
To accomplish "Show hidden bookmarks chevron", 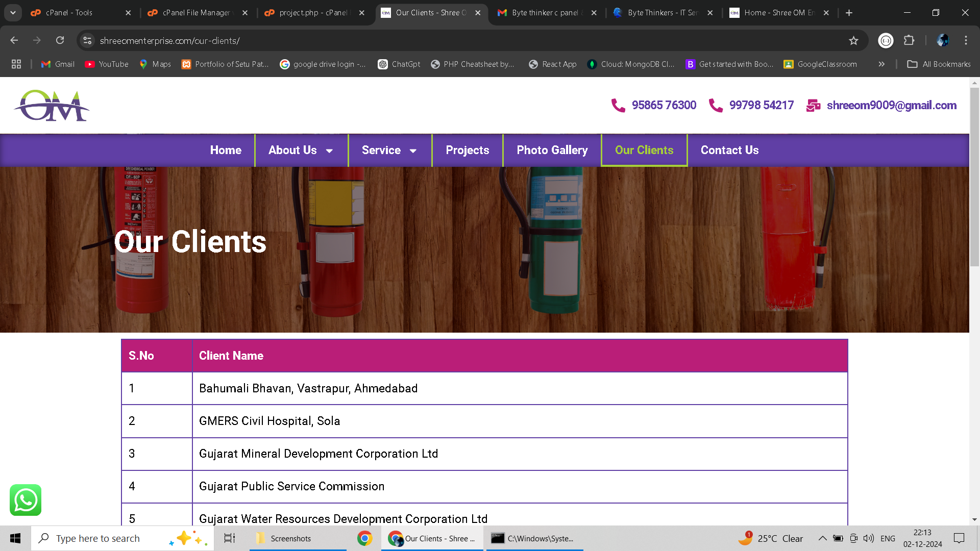I will [x=881, y=64].
